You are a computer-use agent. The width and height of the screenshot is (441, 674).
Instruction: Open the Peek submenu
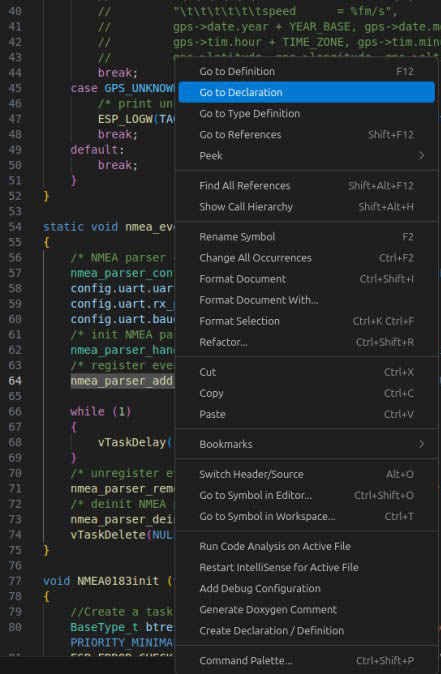(306, 156)
